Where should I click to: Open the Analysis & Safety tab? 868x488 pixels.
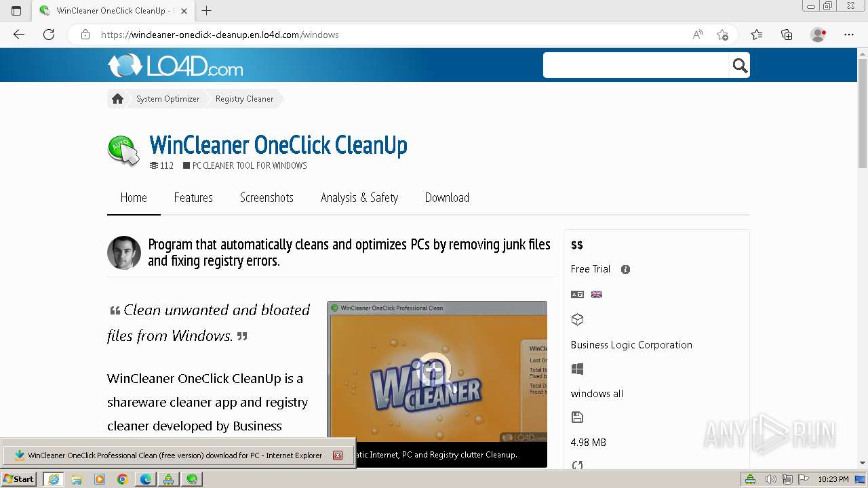click(x=359, y=198)
